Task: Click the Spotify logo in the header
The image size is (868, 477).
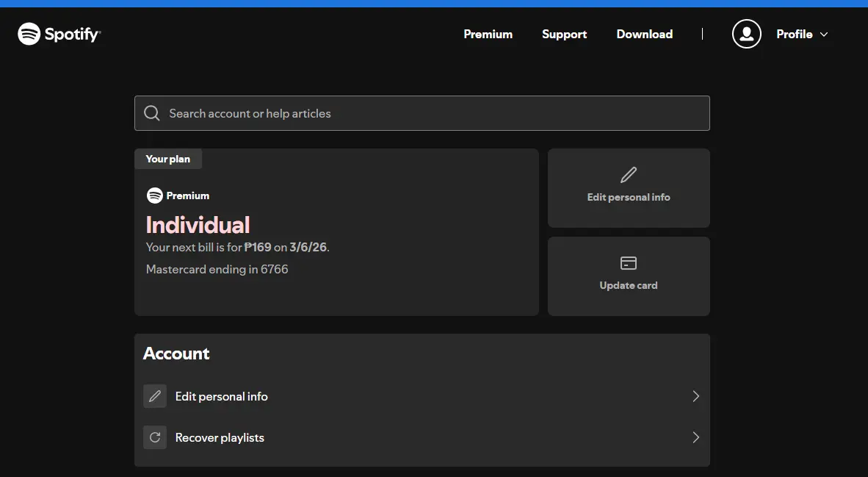Action: click(59, 34)
